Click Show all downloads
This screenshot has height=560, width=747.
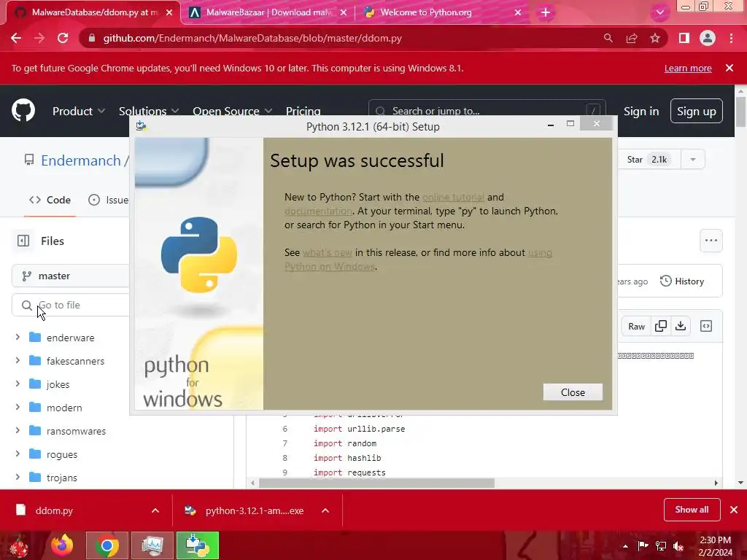[x=692, y=510]
